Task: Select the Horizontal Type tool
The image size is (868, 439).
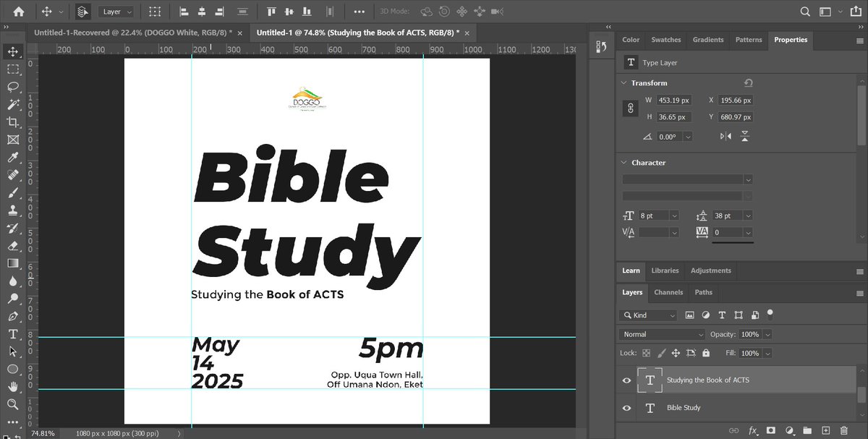Action: click(x=13, y=334)
